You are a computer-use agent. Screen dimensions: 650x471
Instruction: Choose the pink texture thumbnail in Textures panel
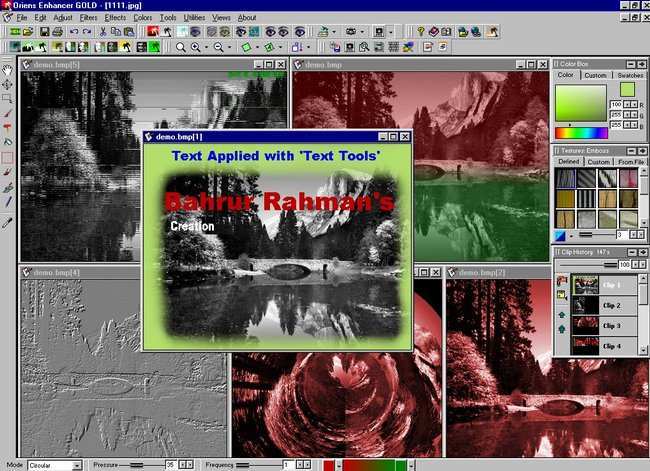click(629, 178)
